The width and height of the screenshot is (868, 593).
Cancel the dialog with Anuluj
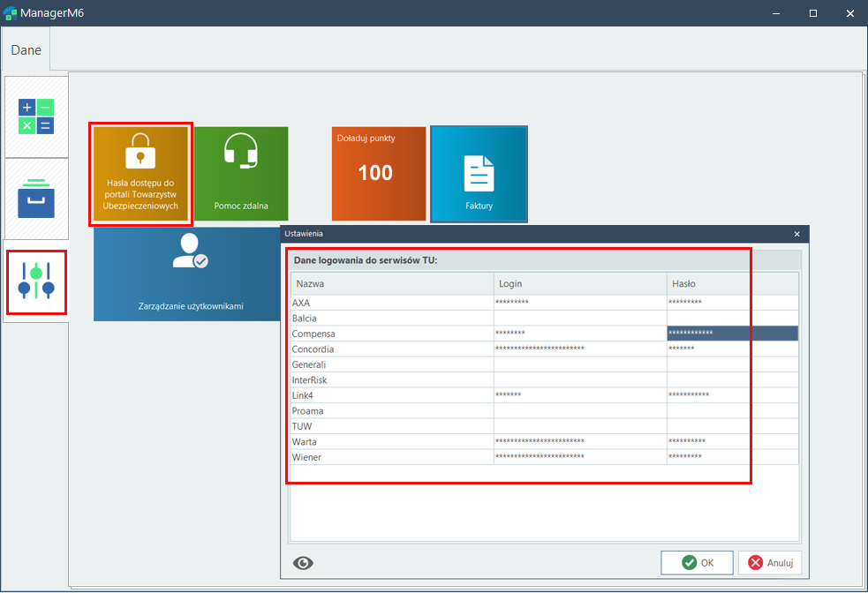point(770,563)
